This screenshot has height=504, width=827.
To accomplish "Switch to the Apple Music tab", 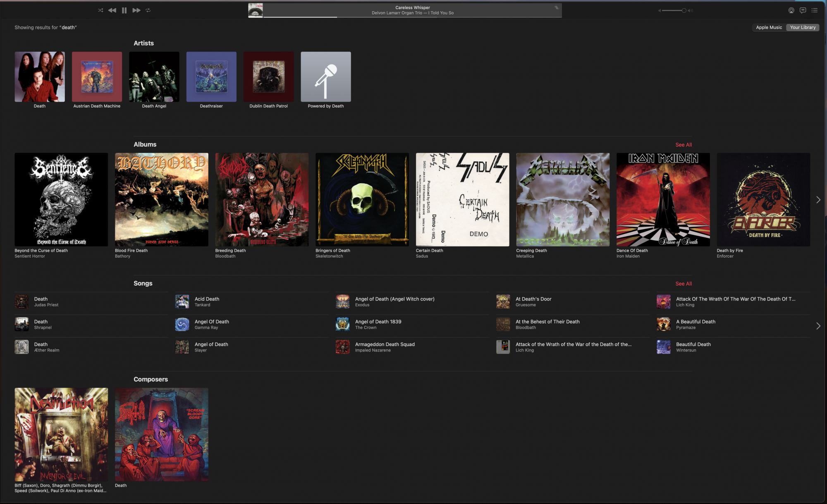I will coord(769,27).
